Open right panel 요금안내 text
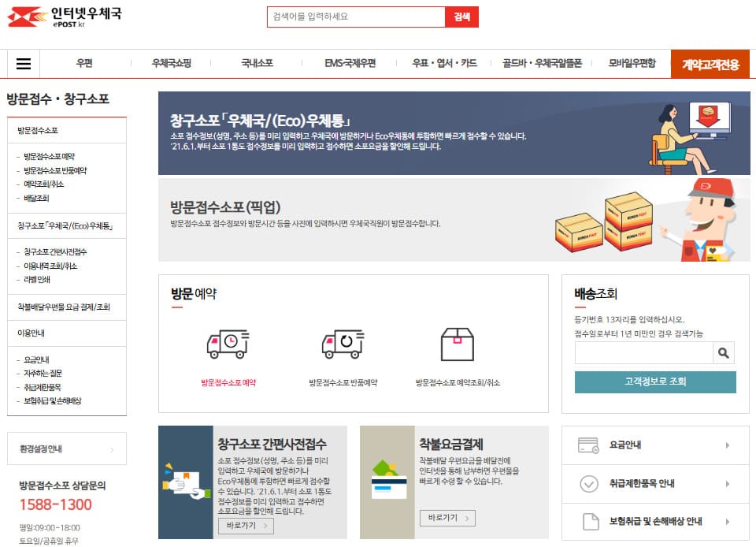This screenshot has height=547, width=756. (625, 445)
